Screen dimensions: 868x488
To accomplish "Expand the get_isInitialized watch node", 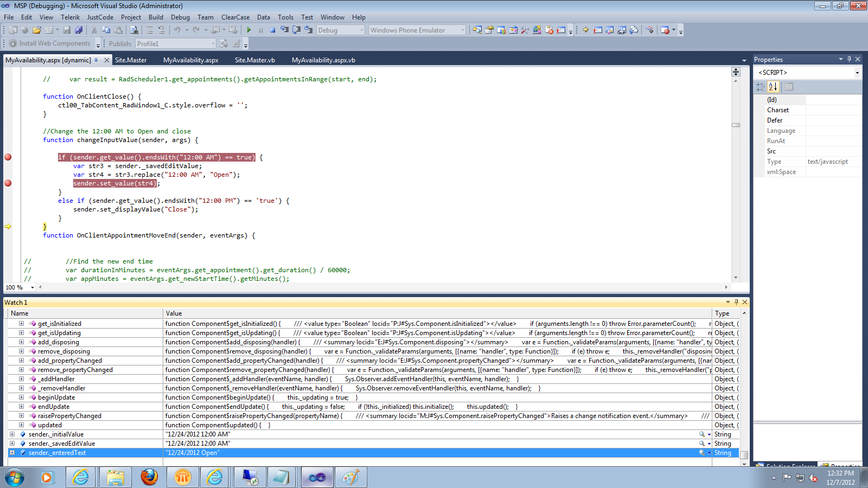I will pos(21,324).
